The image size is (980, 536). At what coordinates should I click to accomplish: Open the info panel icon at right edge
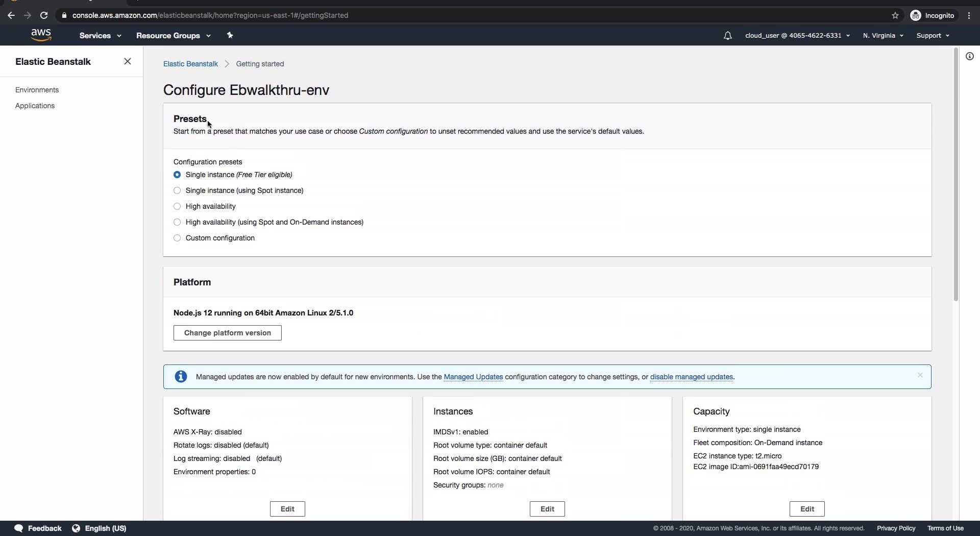click(x=970, y=56)
